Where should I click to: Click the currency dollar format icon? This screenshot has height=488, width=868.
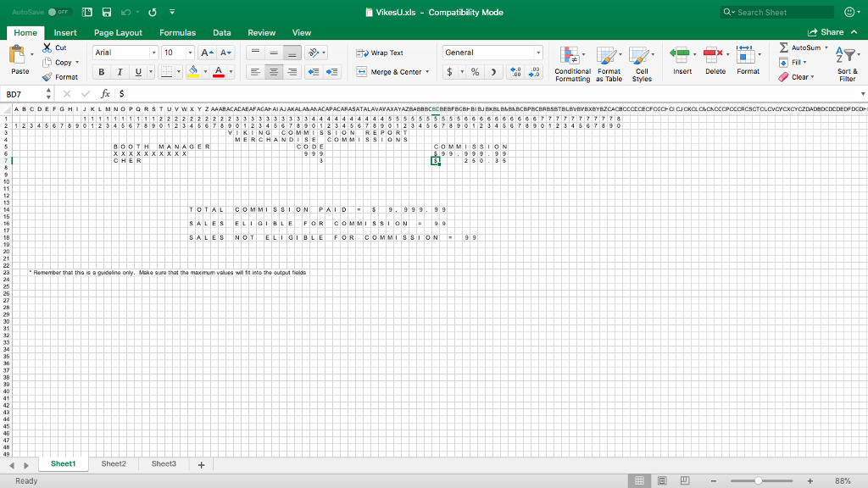coord(449,72)
